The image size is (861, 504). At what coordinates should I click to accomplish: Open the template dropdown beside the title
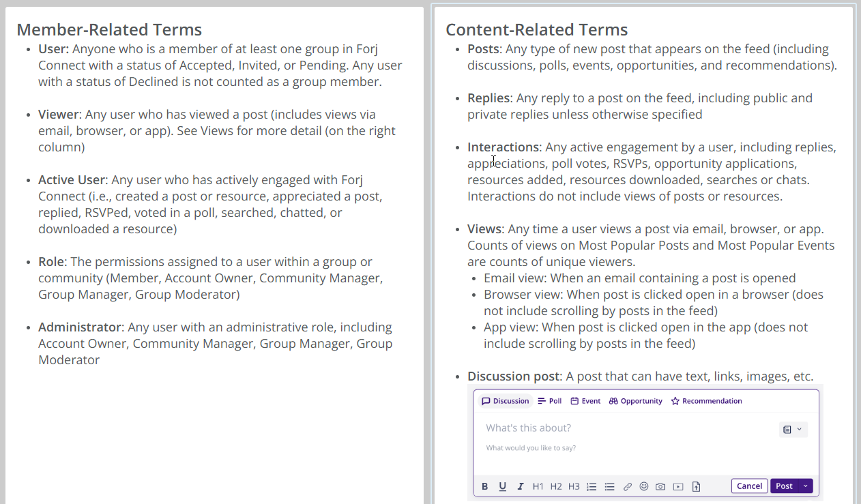pyautogui.click(x=793, y=429)
